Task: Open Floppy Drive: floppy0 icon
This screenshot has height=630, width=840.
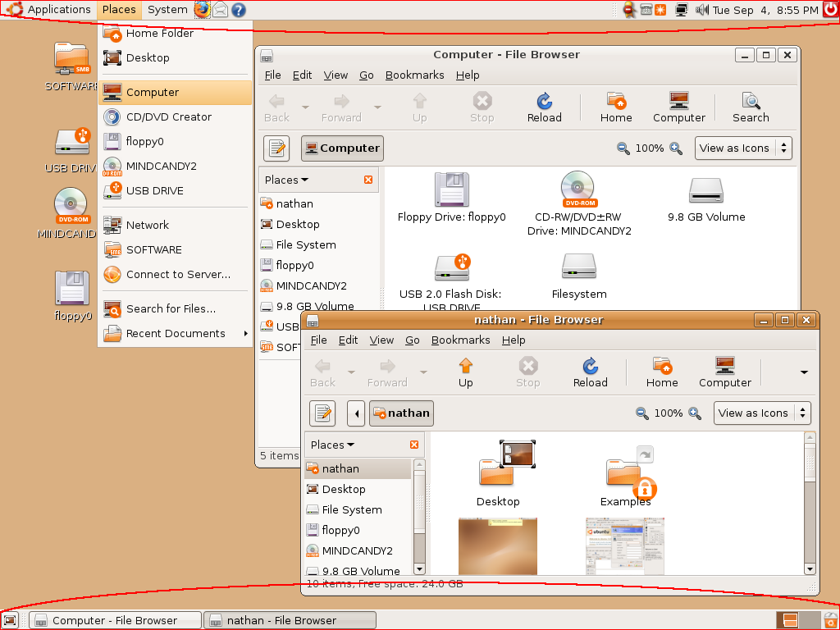Action: click(x=452, y=197)
